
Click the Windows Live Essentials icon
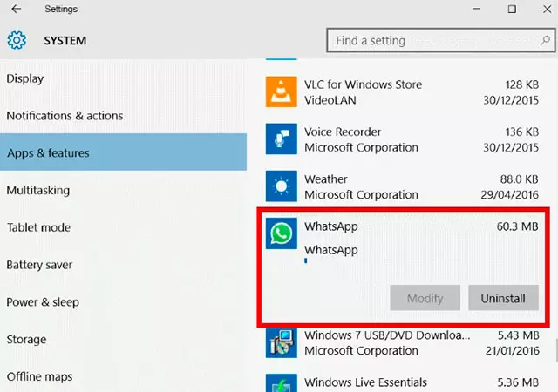click(281, 382)
